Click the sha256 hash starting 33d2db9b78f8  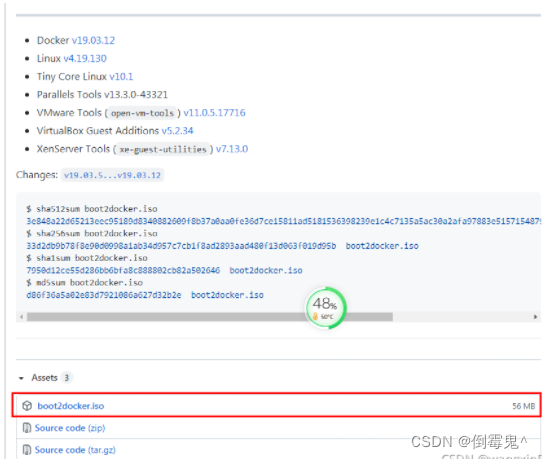[x=181, y=246]
